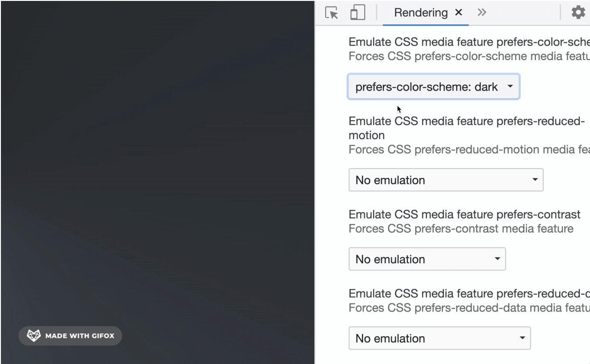The width and height of the screenshot is (590, 364).
Task: Click the Emulate CSS media feature prefers-contrast label
Action: tap(464, 214)
